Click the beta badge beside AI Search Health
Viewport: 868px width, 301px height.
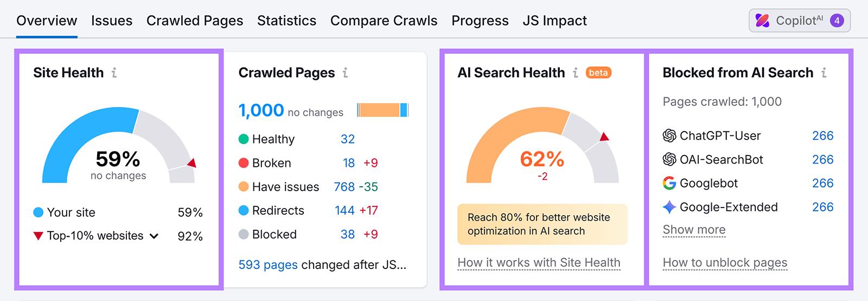click(x=598, y=73)
